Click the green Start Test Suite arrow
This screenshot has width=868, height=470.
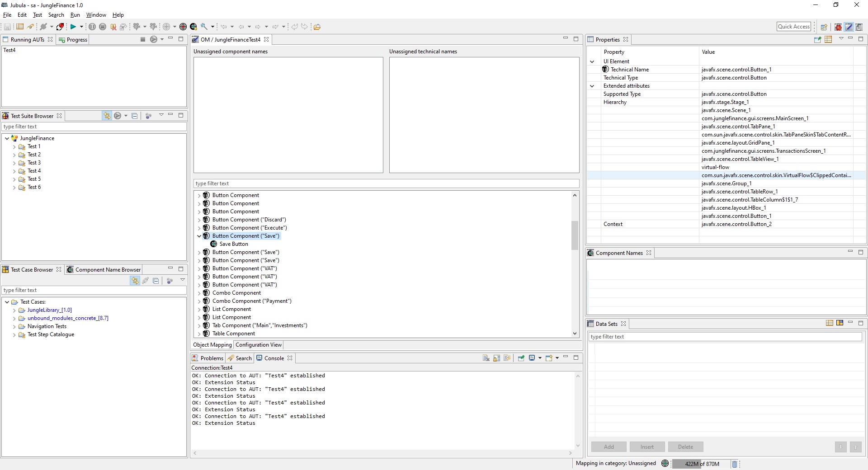point(73,27)
